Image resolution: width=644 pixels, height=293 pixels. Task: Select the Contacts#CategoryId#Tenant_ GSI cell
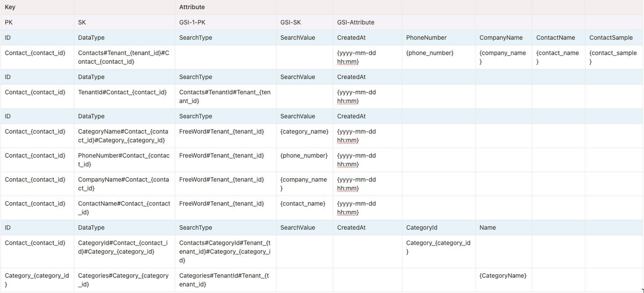pos(225,251)
